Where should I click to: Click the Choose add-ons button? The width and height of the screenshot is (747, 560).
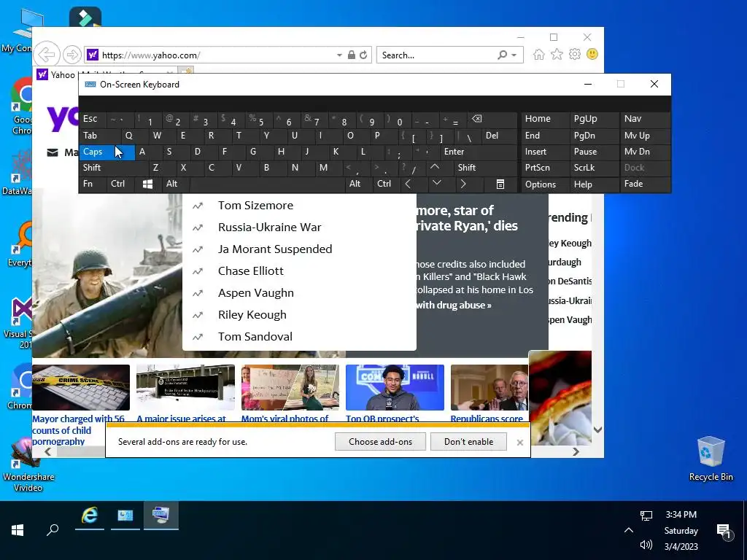pos(380,441)
